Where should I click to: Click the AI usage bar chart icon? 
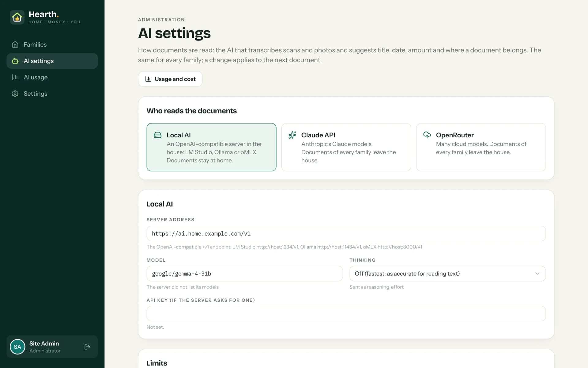15,77
